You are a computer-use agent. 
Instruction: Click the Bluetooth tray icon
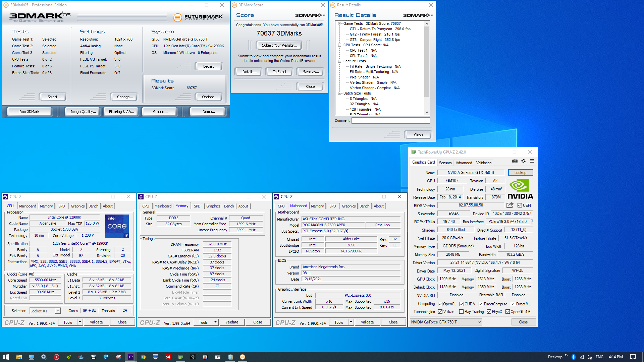pyautogui.click(x=574, y=357)
